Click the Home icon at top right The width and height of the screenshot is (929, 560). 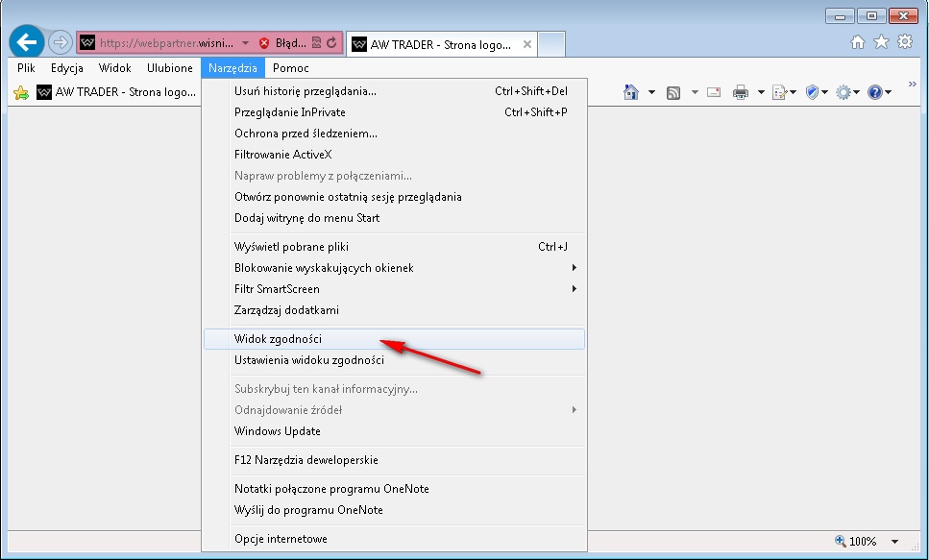pos(857,41)
